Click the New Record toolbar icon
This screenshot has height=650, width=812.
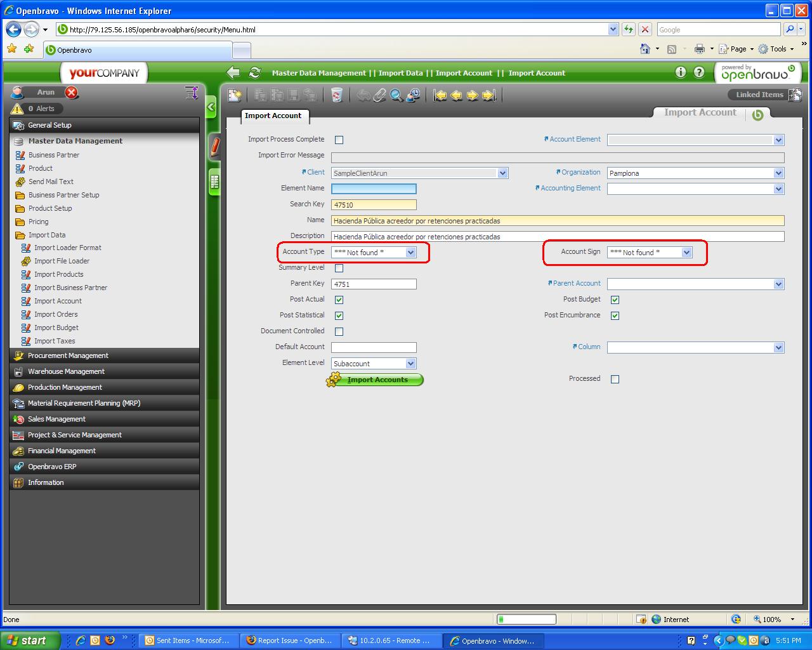tap(235, 95)
